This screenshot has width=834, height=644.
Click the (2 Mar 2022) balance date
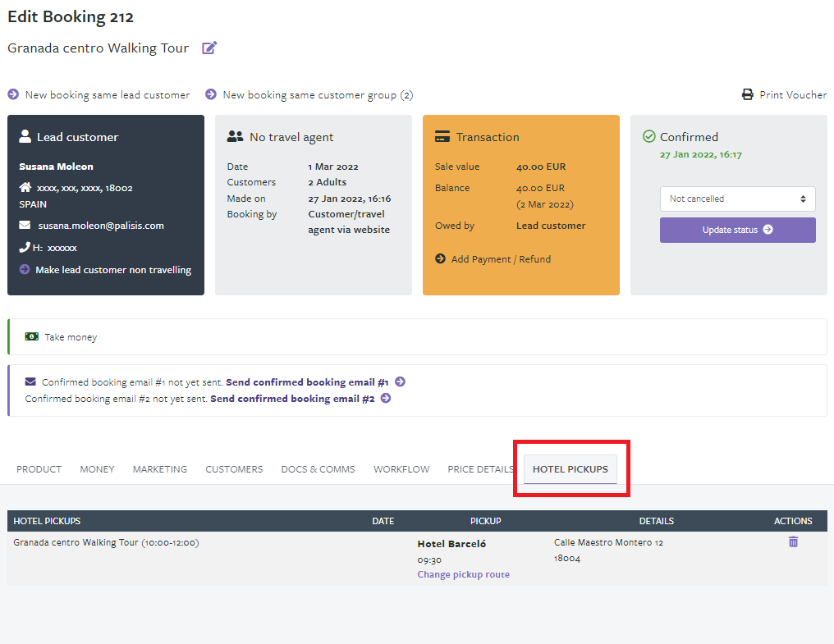pyautogui.click(x=545, y=204)
